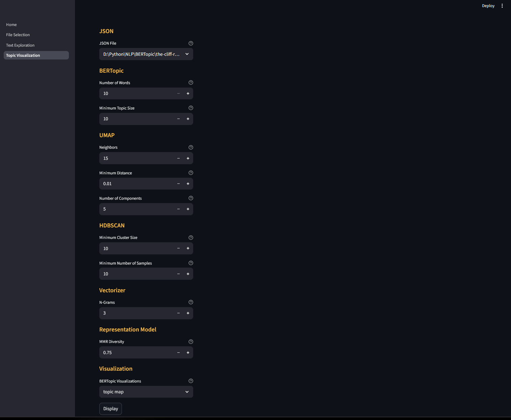The width and height of the screenshot is (511, 420).
Task: Open the Text Exploration page
Action: [20, 45]
